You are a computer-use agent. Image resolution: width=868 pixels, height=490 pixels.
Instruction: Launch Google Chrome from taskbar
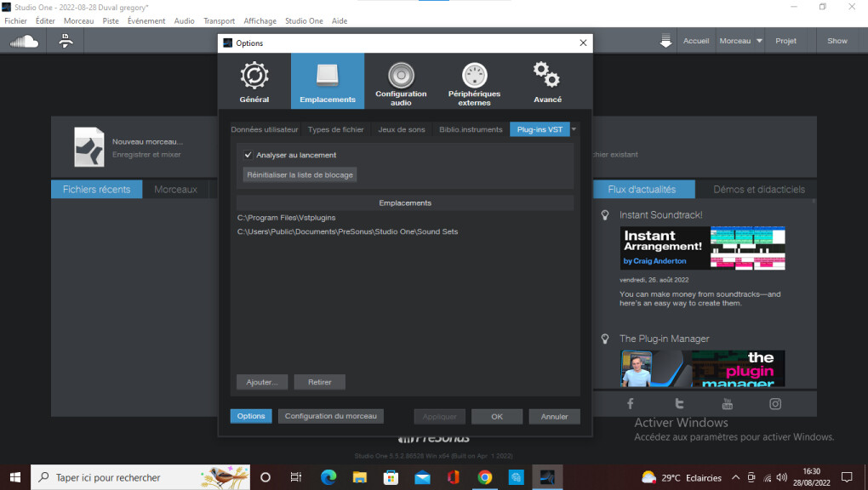click(x=485, y=477)
